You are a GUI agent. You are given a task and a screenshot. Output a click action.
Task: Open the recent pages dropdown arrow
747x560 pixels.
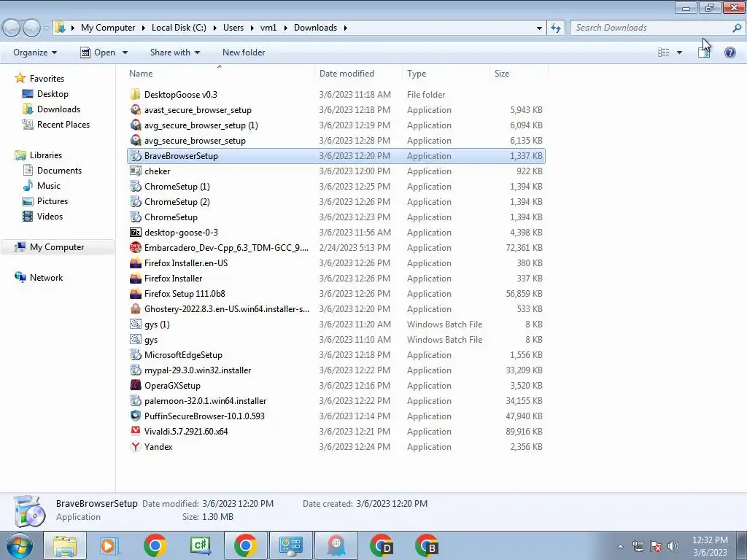click(46, 28)
